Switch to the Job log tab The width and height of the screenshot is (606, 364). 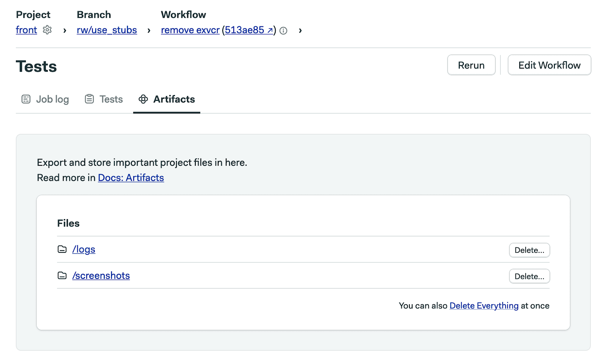point(52,99)
